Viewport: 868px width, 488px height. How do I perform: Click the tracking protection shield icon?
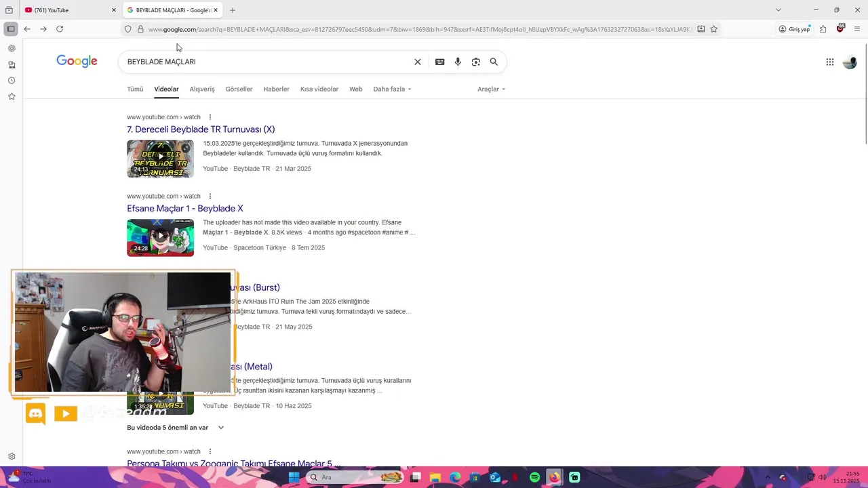(127, 29)
